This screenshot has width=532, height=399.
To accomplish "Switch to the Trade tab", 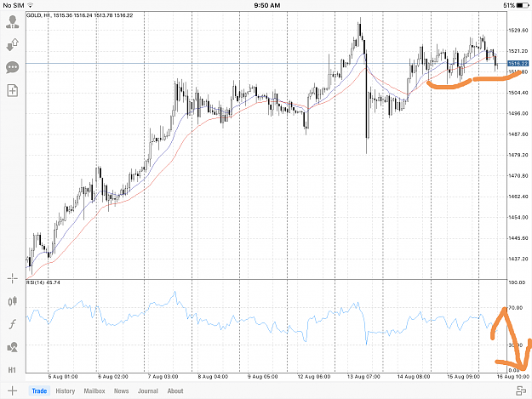I will [x=39, y=390].
